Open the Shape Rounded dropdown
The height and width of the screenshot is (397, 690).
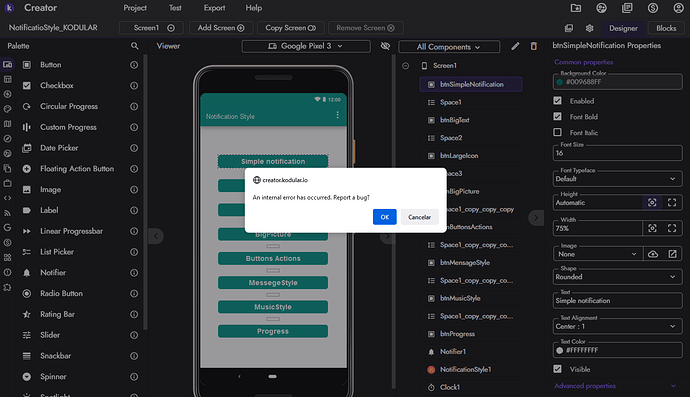[x=617, y=277]
